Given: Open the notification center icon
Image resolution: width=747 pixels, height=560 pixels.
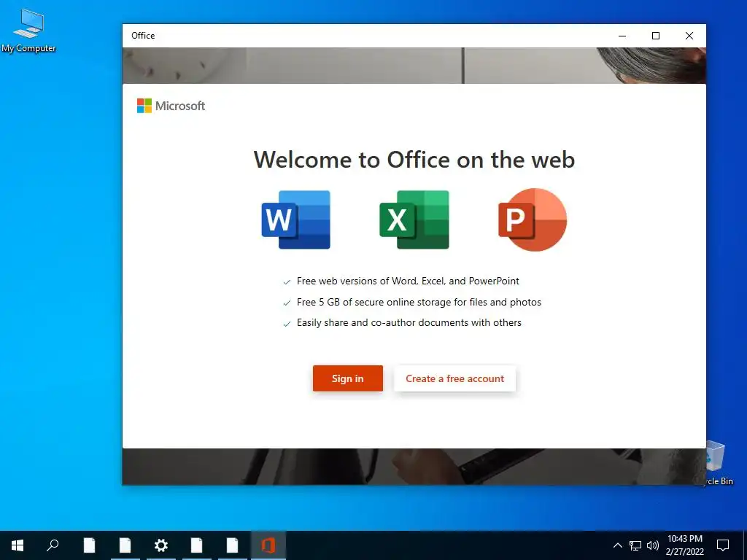Looking at the screenshot, I should [x=723, y=545].
